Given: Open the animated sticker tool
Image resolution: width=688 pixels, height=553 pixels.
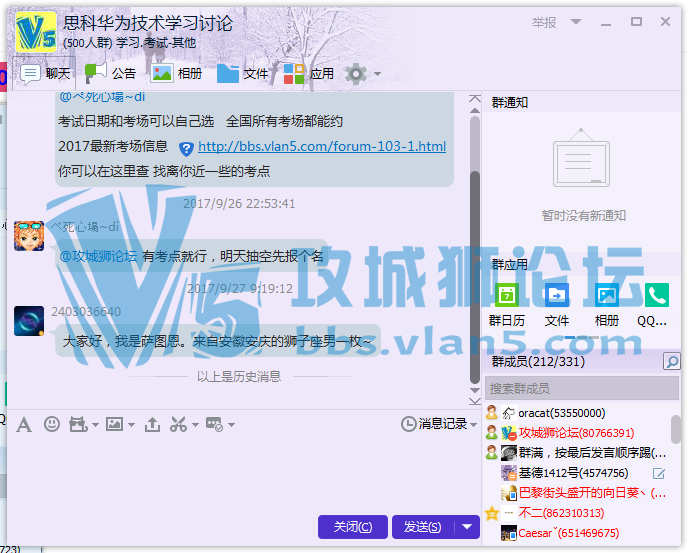Looking at the screenshot, I should 79,424.
